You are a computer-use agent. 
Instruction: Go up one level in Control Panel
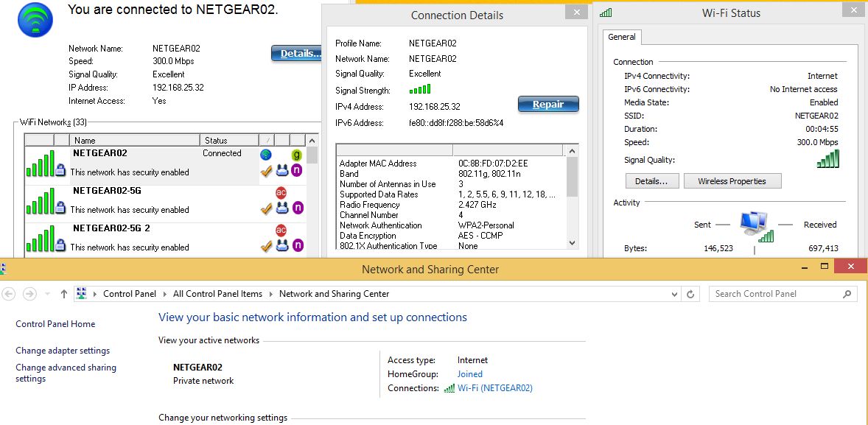[63, 294]
